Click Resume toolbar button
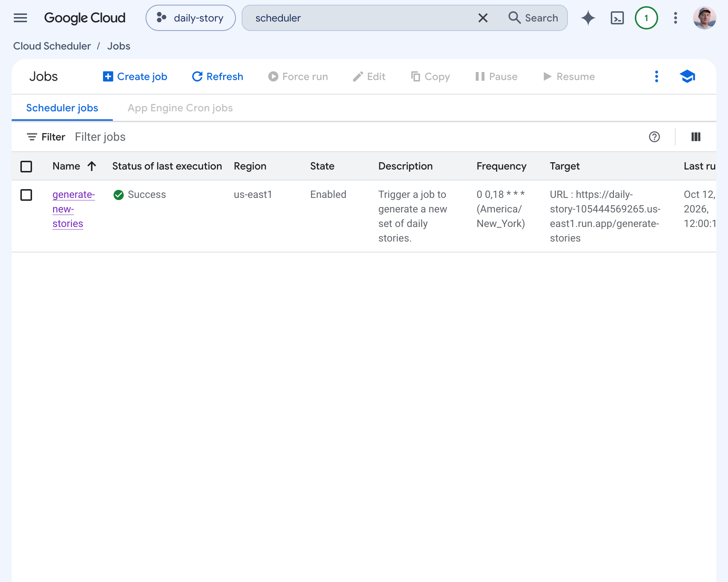This screenshot has height=582, width=728. [x=569, y=76]
